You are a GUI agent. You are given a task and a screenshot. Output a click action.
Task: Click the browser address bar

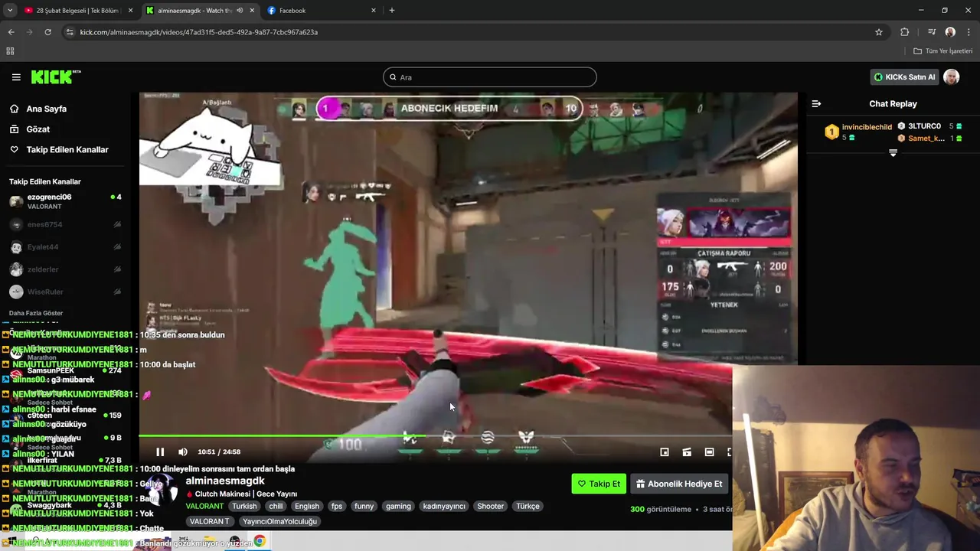coord(475,32)
